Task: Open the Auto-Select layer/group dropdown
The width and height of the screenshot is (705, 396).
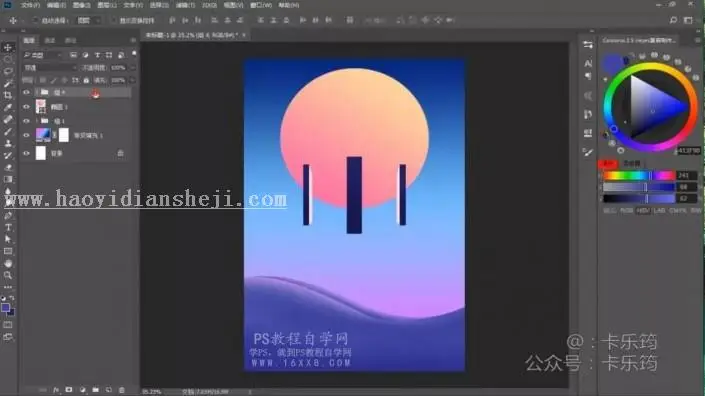Action: 88,21
